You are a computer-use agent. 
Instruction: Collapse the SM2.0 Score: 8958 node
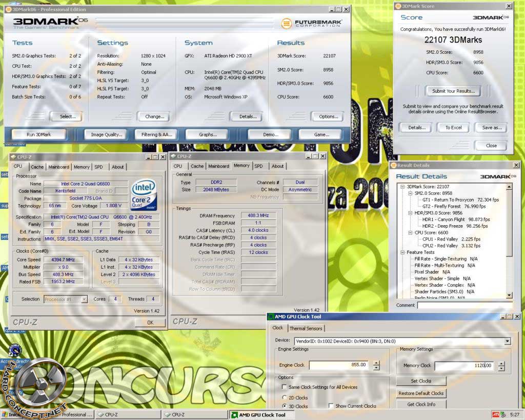coord(410,193)
